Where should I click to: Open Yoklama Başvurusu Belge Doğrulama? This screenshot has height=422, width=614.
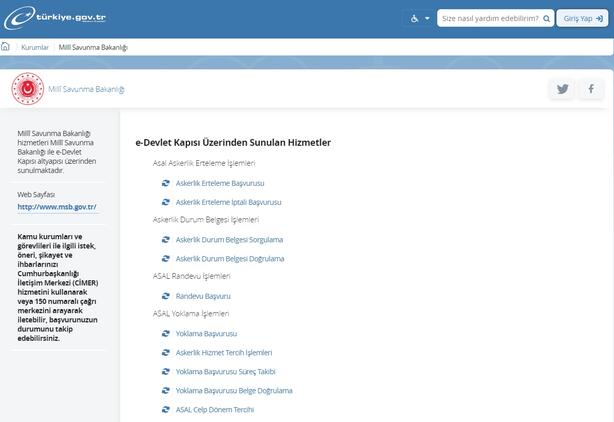pyautogui.click(x=234, y=391)
